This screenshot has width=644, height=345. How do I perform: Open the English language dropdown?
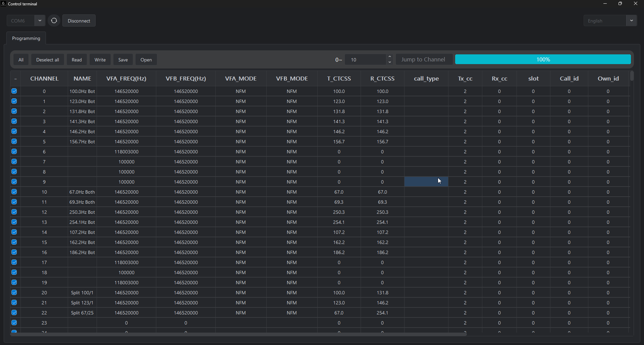tap(632, 20)
